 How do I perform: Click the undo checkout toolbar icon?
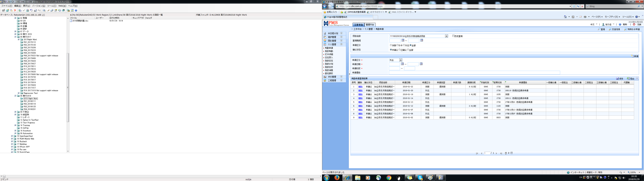[31, 11]
